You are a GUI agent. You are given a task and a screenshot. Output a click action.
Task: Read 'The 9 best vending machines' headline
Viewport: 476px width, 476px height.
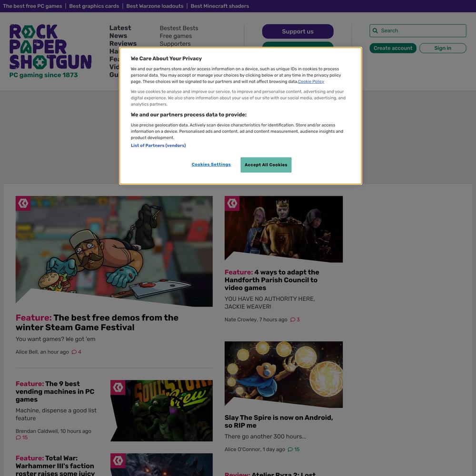[55, 392]
